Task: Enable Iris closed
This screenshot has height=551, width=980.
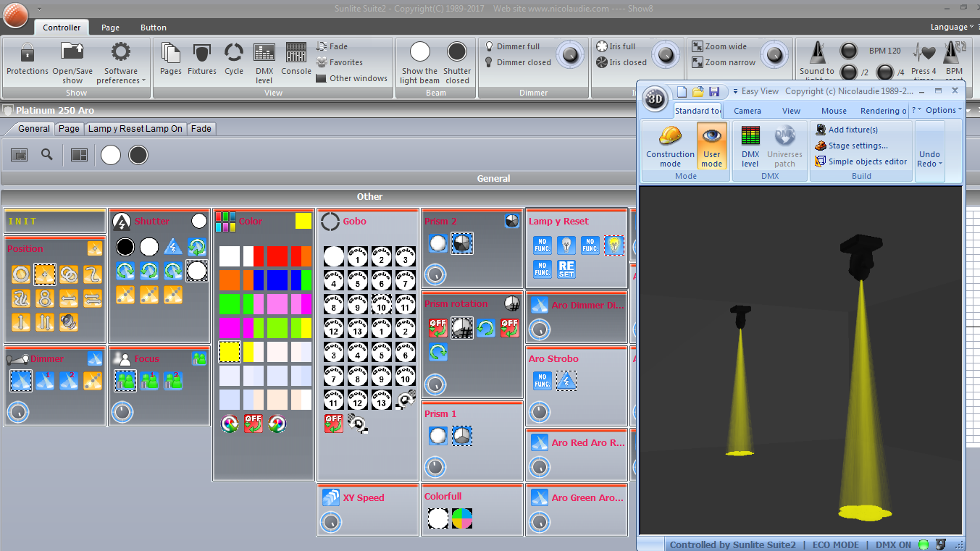Action: coord(621,62)
